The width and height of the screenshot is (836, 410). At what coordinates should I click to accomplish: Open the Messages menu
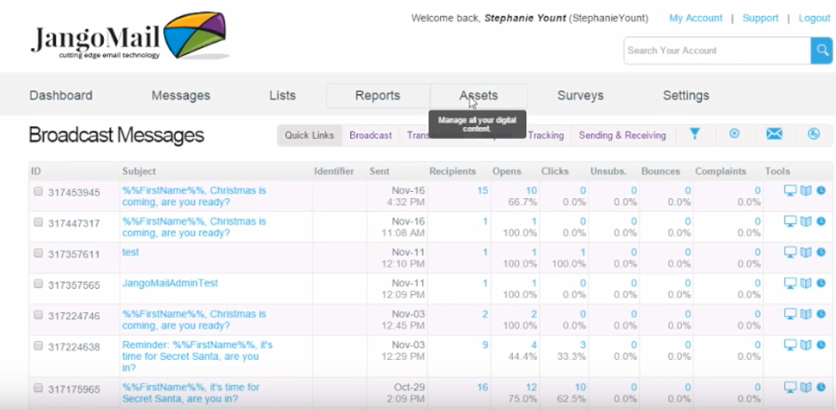tap(181, 95)
